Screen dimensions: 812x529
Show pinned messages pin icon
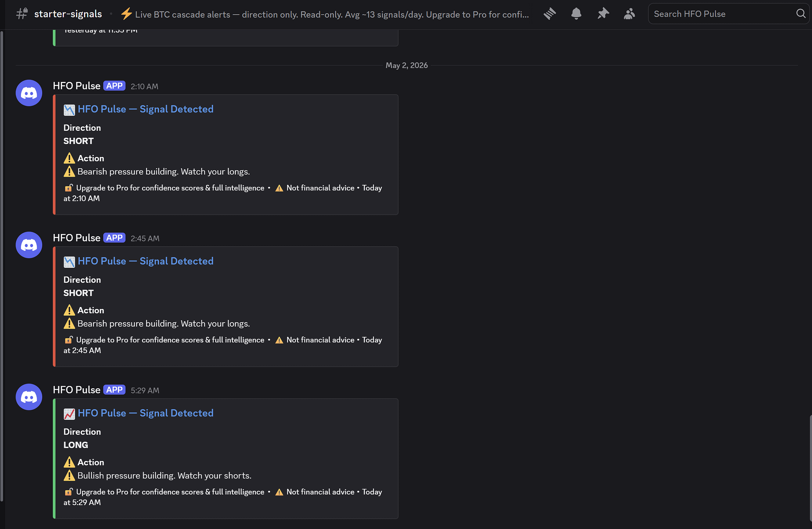[603, 14]
